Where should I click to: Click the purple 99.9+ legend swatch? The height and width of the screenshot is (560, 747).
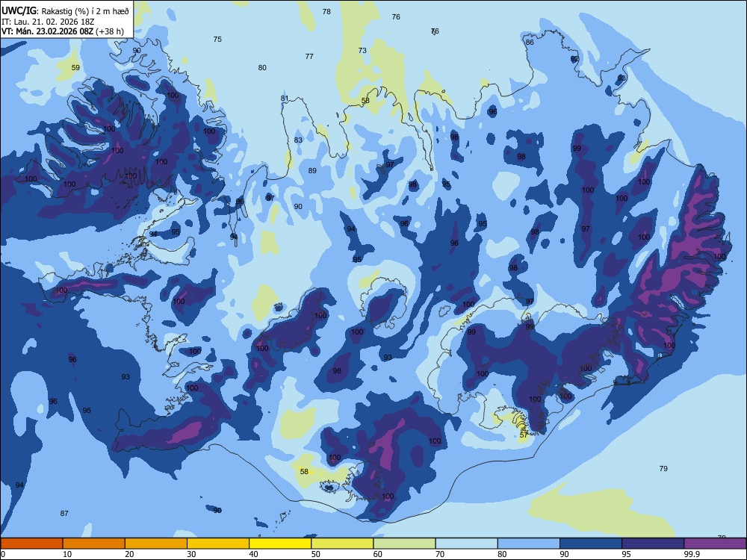tap(715, 544)
